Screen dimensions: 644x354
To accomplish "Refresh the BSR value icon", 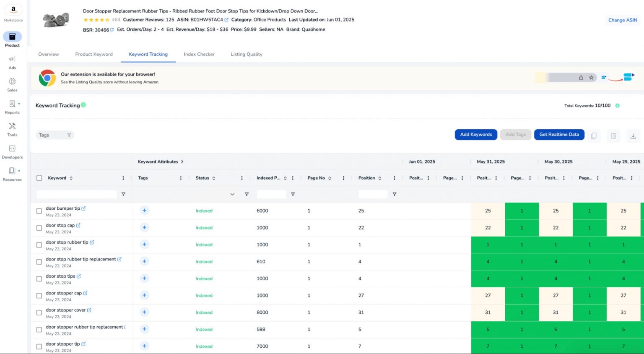I will point(112,30).
